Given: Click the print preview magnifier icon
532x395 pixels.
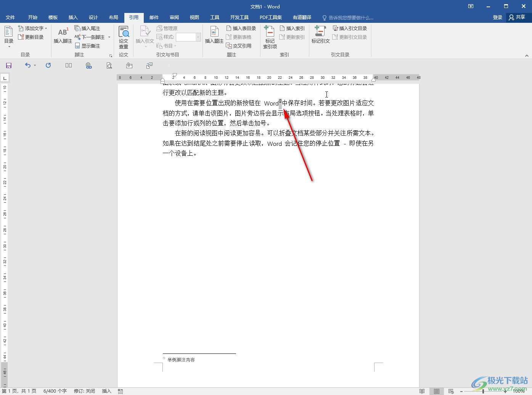Looking at the screenshot, I should coord(109,66).
